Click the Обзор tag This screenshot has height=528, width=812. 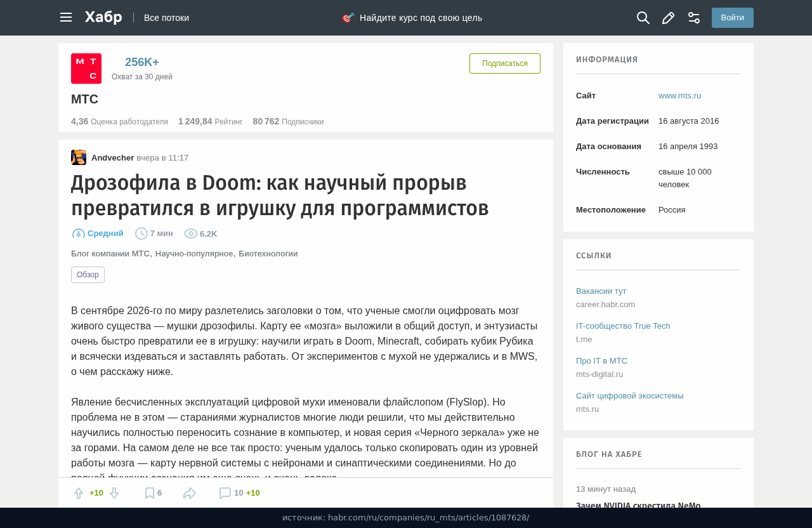pos(88,275)
